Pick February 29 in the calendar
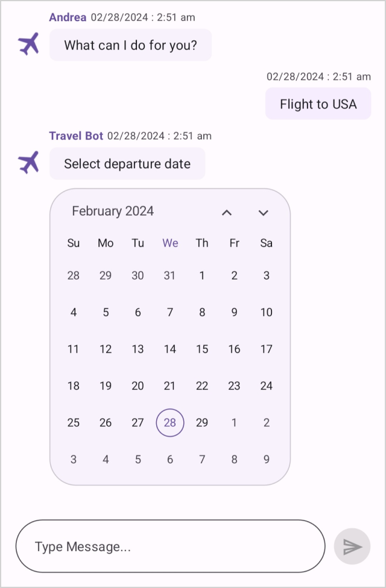Screen dimensions: 386x588 [202, 423]
